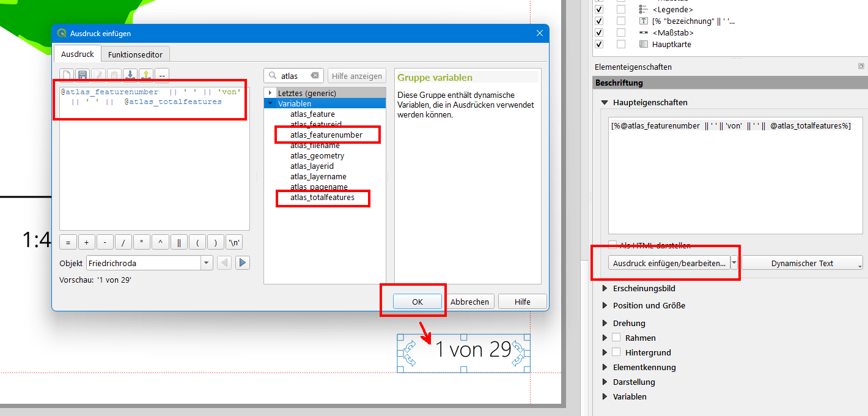Click Ausdruck einfügen/bearbeiten button
868x416 pixels.
pos(669,263)
